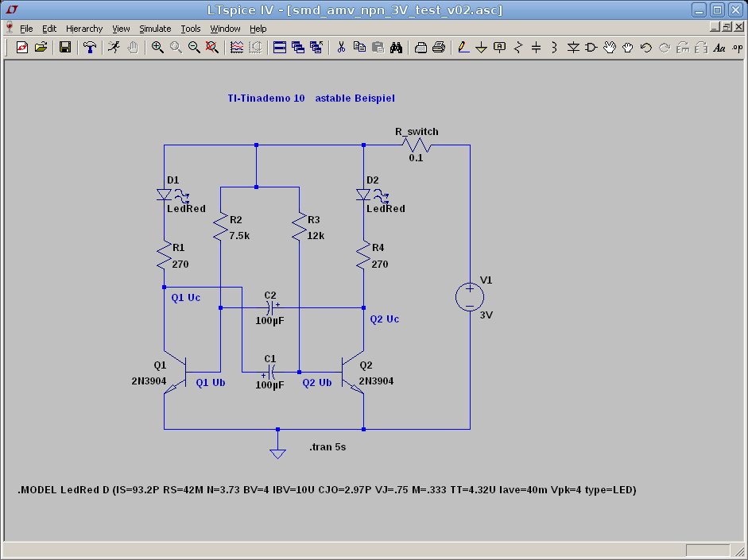Click the 3V value of V1
748x560 pixels.
click(x=486, y=315)
